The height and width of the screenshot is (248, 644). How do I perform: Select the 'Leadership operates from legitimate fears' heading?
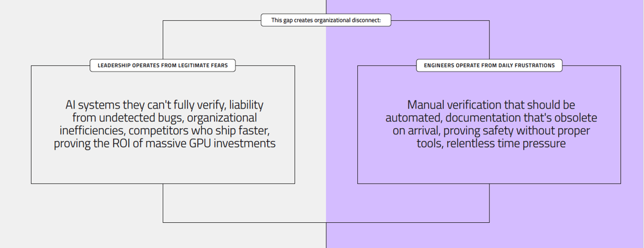point(163,65)
